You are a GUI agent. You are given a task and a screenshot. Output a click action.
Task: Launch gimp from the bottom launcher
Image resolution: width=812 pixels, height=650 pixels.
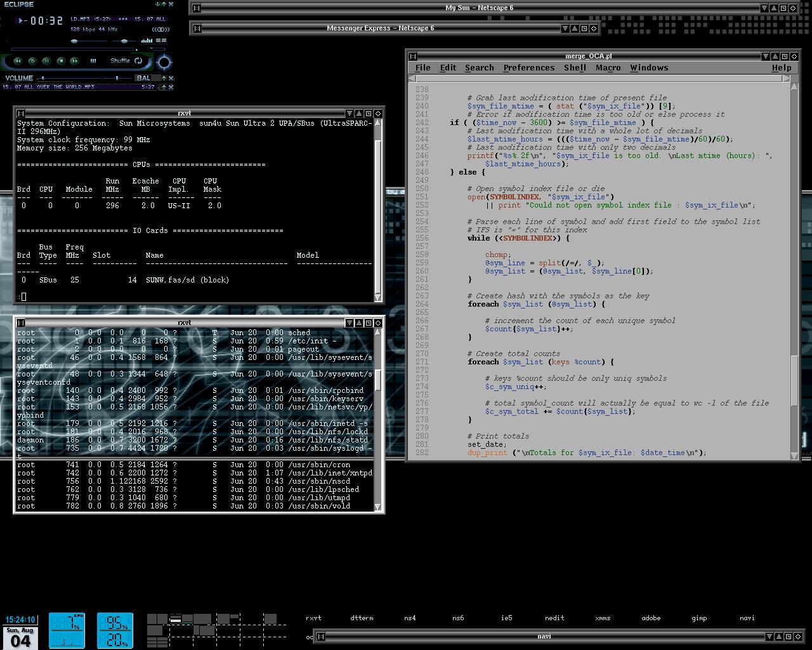click(x=699, y=618)
